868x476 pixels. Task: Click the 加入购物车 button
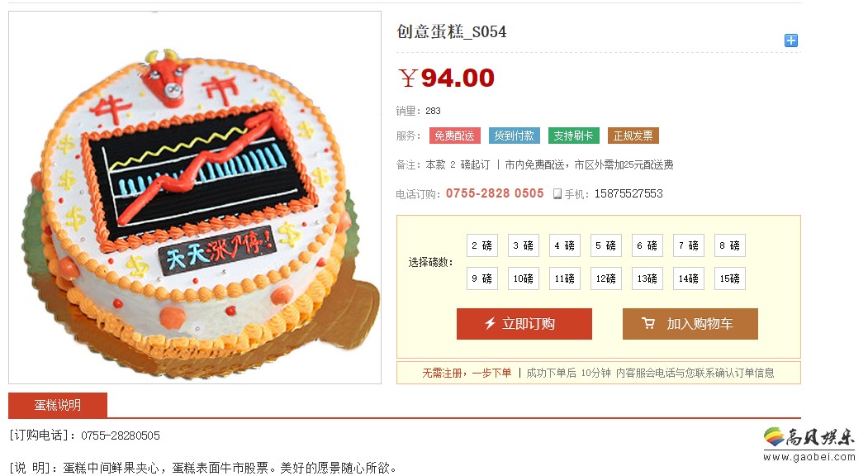(690, 324)
